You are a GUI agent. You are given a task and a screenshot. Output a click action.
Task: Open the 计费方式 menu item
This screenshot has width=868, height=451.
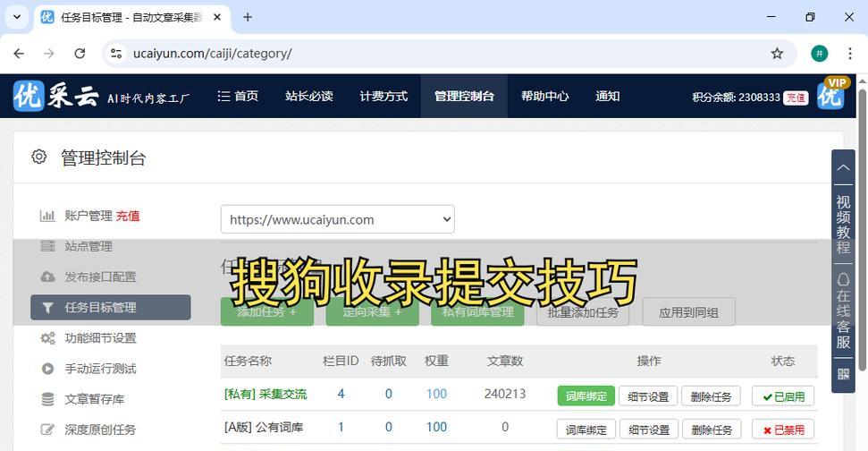click(x=383, y=96)
